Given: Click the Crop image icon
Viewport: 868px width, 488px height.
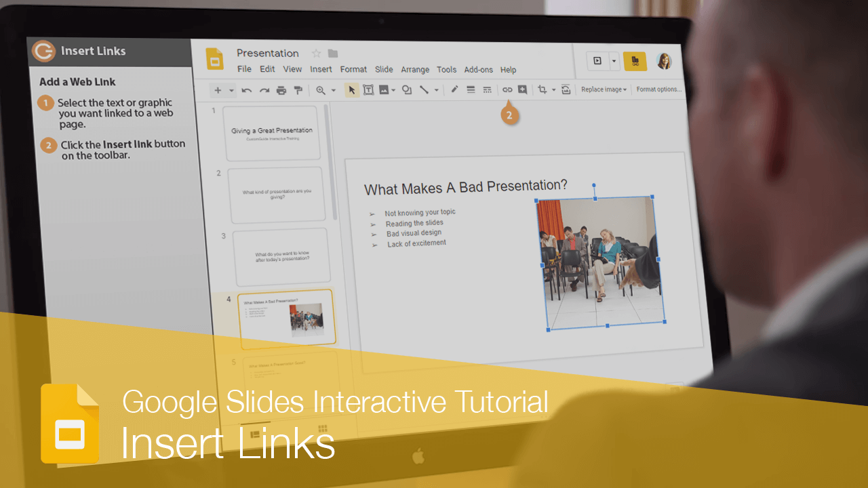Looking at the screenshot, I should pyautogui.click(x=542, y=89).
